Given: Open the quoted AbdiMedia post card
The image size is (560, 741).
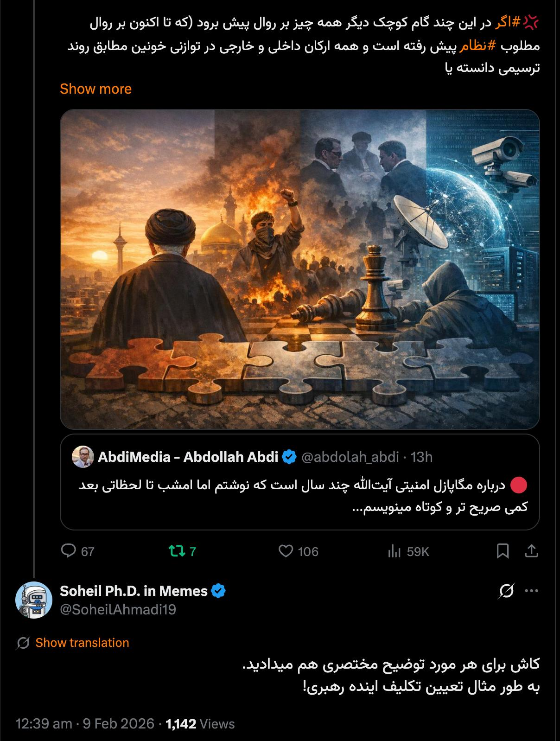Looking at the screenshot, I should pos(299,482).
